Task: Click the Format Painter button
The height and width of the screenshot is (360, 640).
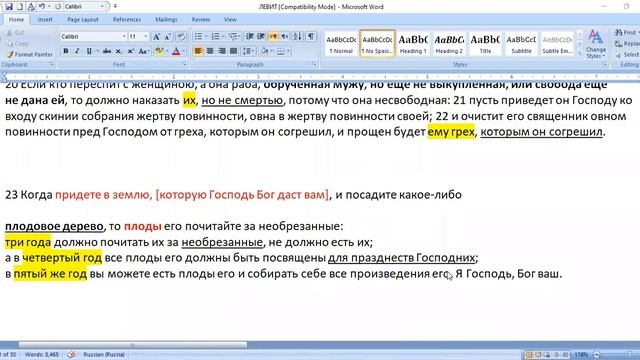Action: [x=29, y=54]
